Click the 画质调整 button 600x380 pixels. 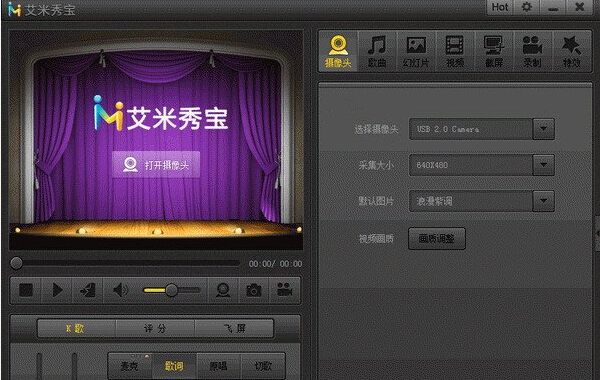tap(437, 238)
